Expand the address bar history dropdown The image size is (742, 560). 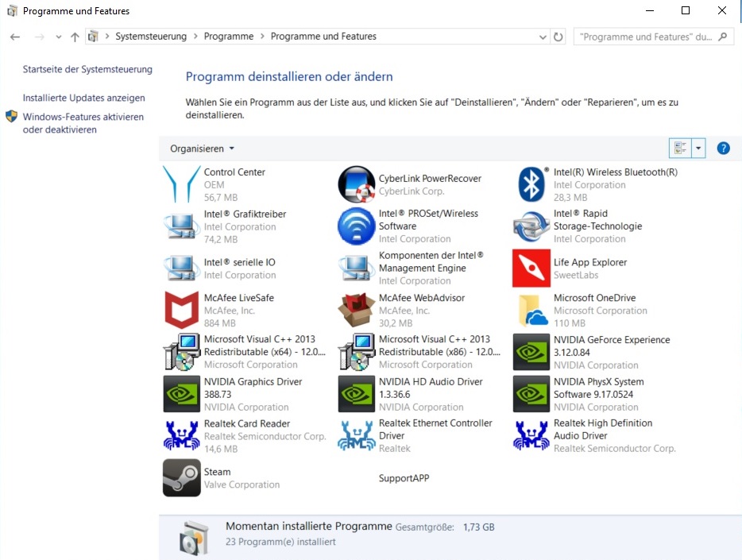pyautogui.click(x=543, y=37)
